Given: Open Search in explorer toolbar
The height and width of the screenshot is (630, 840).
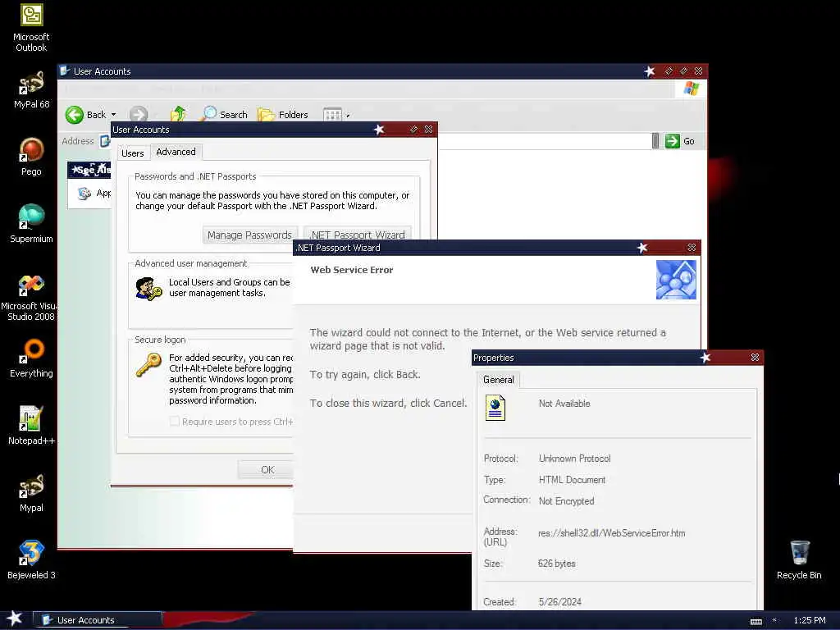Looking at the screenshot, I should [225, 114].
